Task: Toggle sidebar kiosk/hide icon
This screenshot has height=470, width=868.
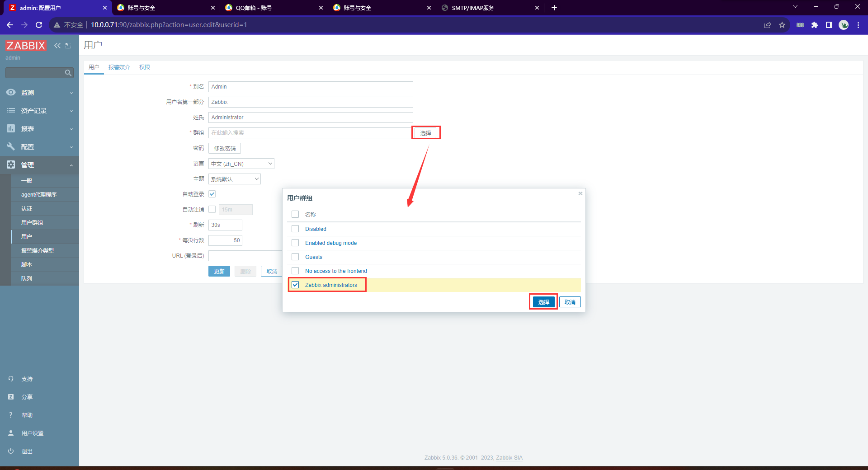Action: click(68, 46)
